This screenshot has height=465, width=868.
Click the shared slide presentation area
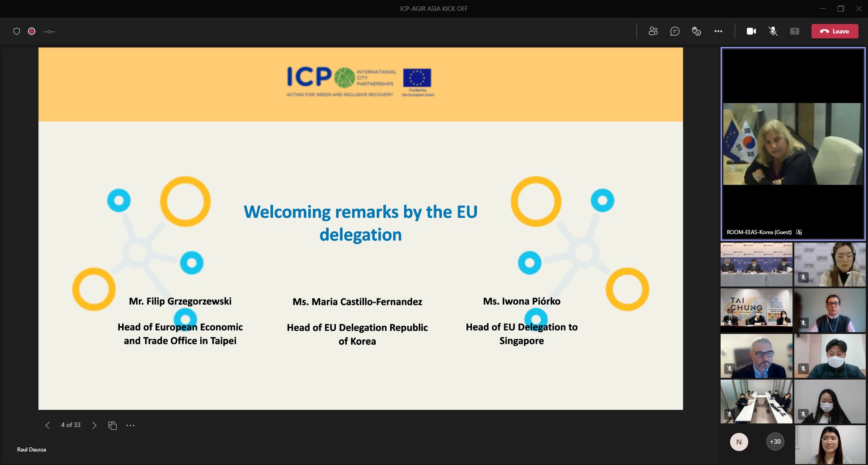click(x=360, y=229)
